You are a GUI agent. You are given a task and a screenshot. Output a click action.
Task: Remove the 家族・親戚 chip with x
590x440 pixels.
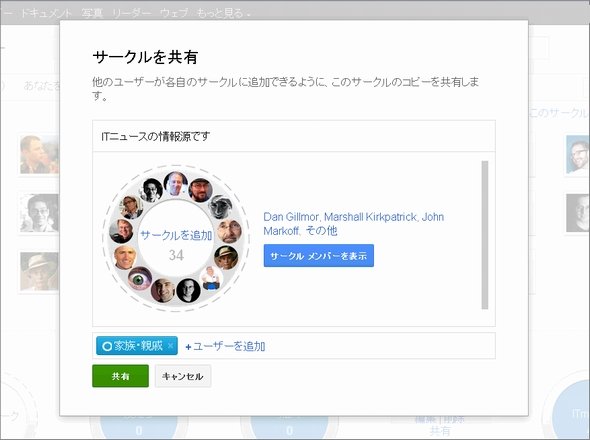[170, 345]
